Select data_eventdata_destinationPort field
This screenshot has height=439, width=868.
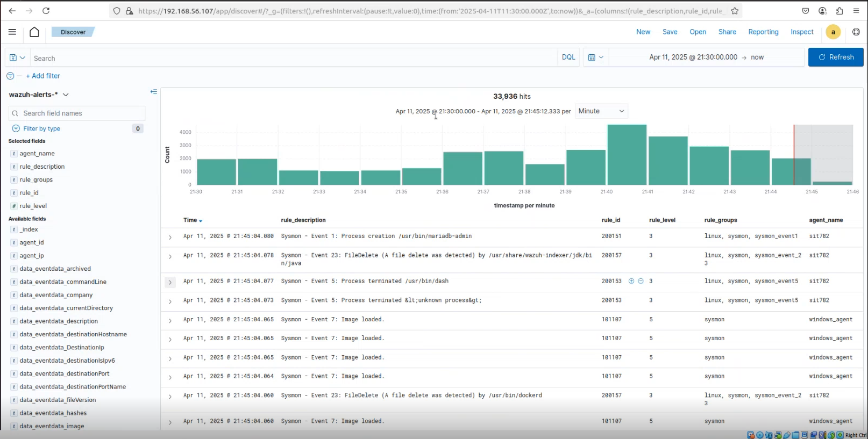(65, 373)
